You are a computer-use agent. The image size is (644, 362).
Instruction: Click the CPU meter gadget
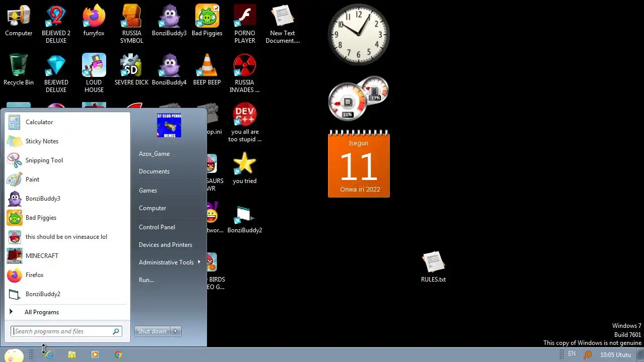pos(358,99)
